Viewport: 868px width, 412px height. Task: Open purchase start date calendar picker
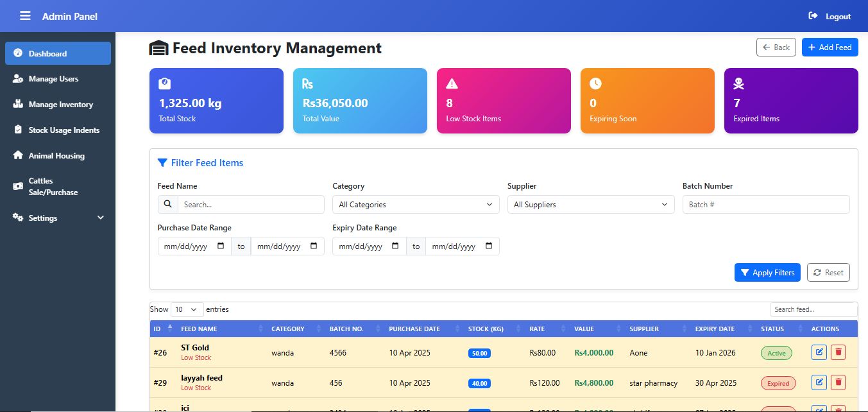221,246
